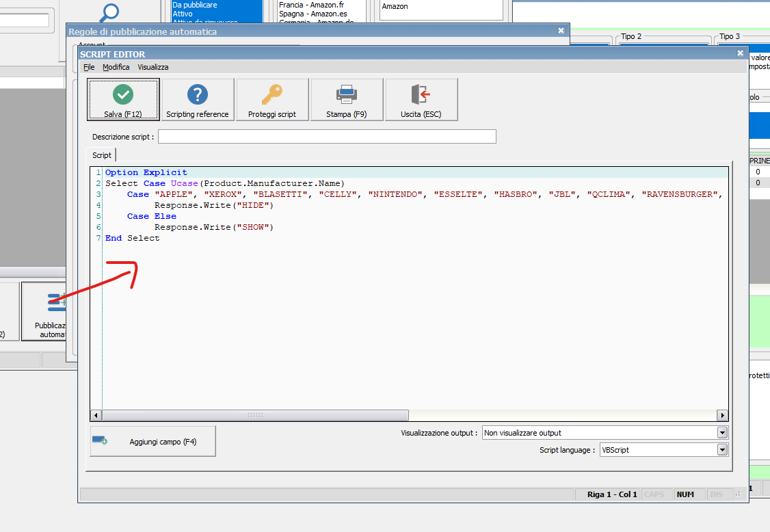The width and height of the screenshot is (770, 532).
Task: Click the "BLASETTI" string in the script
Action: click(x=281, y=194)
